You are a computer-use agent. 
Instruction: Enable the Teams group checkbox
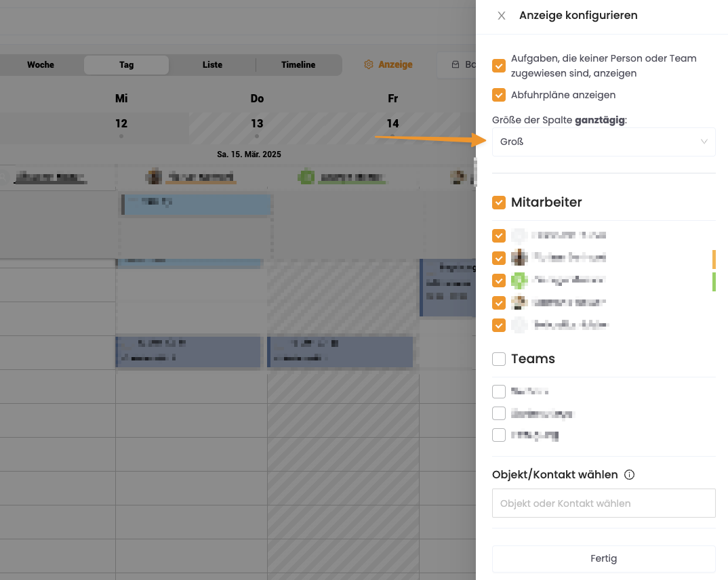coord(499,359)
